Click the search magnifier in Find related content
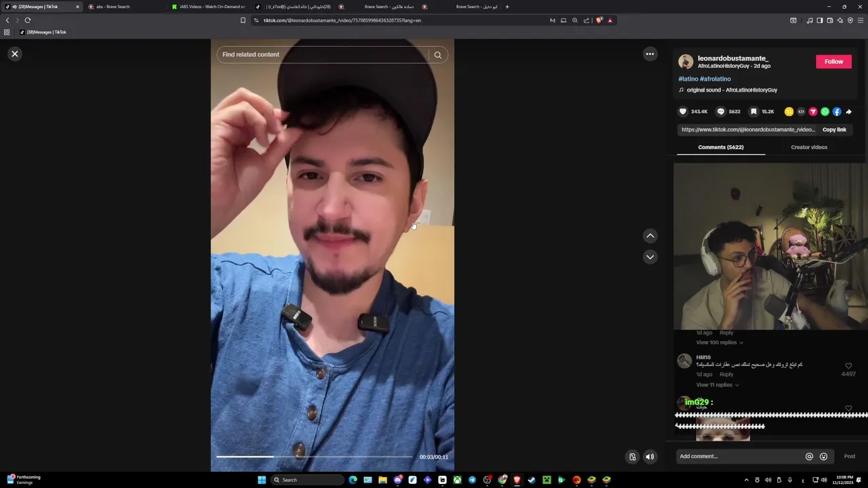868x488 pixels. coord(437,55)
